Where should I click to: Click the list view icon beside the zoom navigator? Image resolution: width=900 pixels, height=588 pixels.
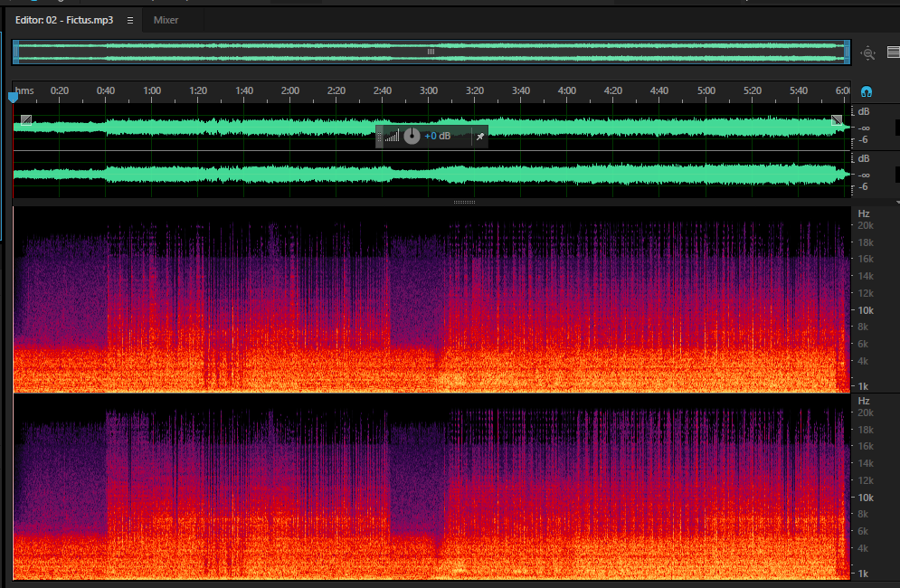pos(893,52)
